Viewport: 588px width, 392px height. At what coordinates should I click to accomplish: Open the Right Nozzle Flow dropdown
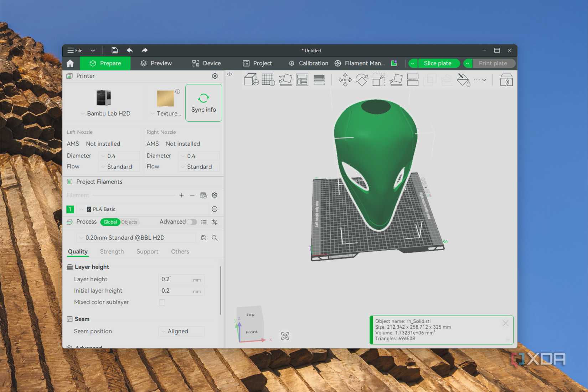point(199,167)
